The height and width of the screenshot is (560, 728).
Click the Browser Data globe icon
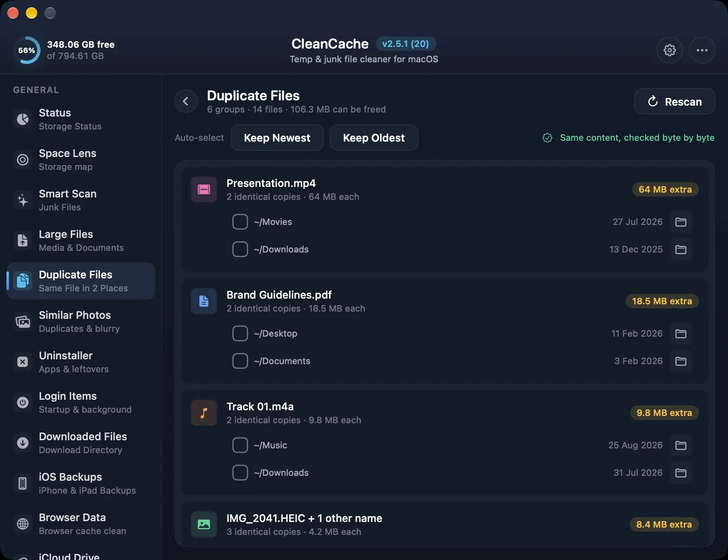(23, 524)
